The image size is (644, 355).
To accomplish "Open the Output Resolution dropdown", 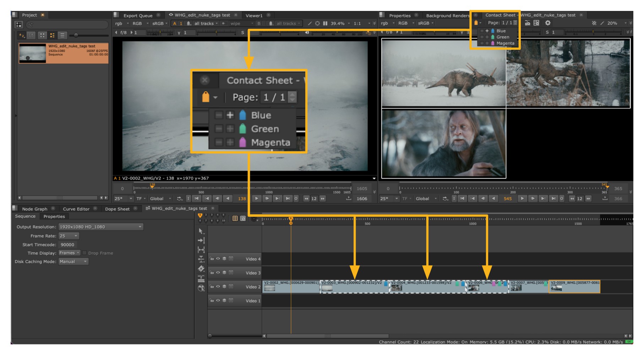I will pos(100,227).
